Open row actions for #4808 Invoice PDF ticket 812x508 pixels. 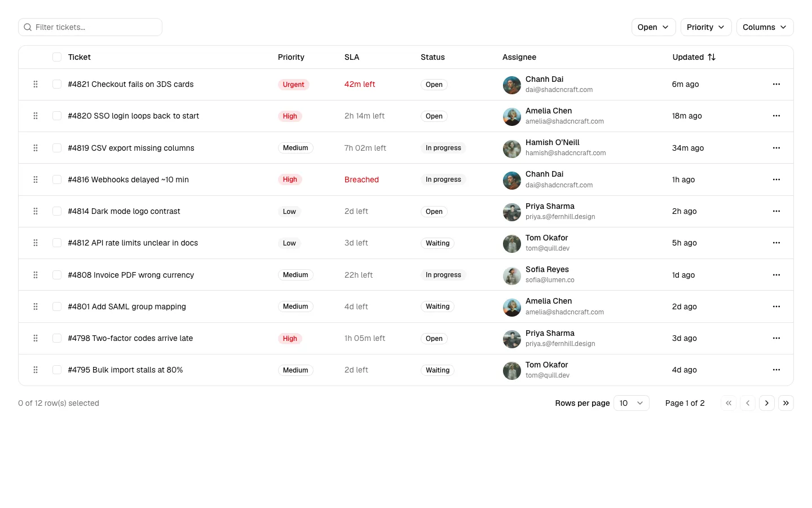(x=776, y=275)
